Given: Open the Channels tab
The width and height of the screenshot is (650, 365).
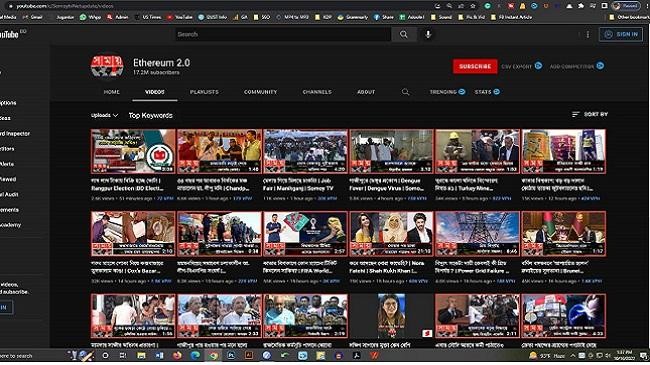Looking at the screenshot, I should [317, 92].
